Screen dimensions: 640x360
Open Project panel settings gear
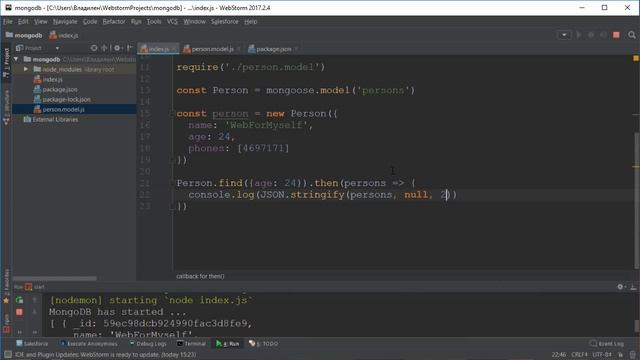coord(118,48)
